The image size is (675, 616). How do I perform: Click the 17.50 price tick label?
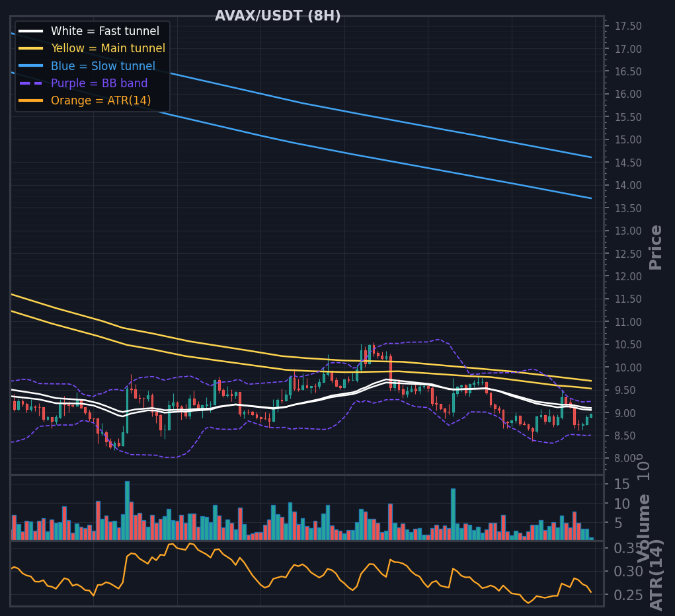(628, 26)
